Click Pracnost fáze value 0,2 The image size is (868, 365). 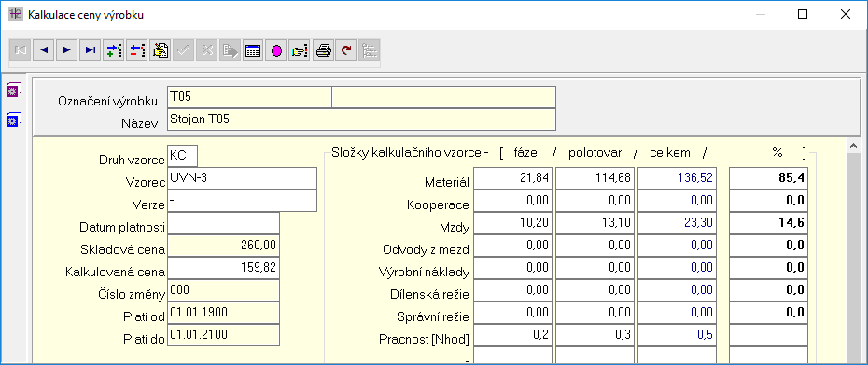coord(513,335)
